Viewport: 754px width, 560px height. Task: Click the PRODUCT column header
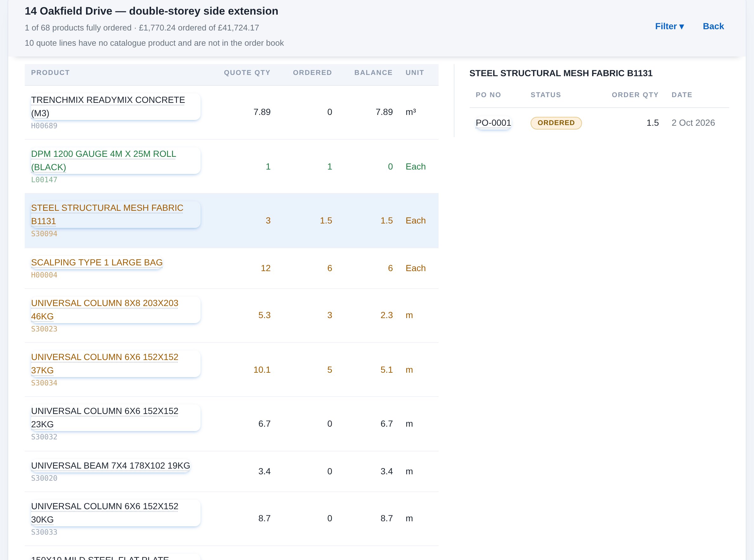coord(50,73)
